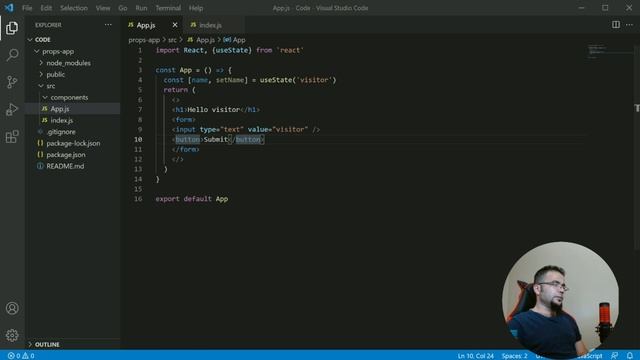640x360 pixels.
Task: Click 'Hello visitor' text in h1 line
Action: 213,109
